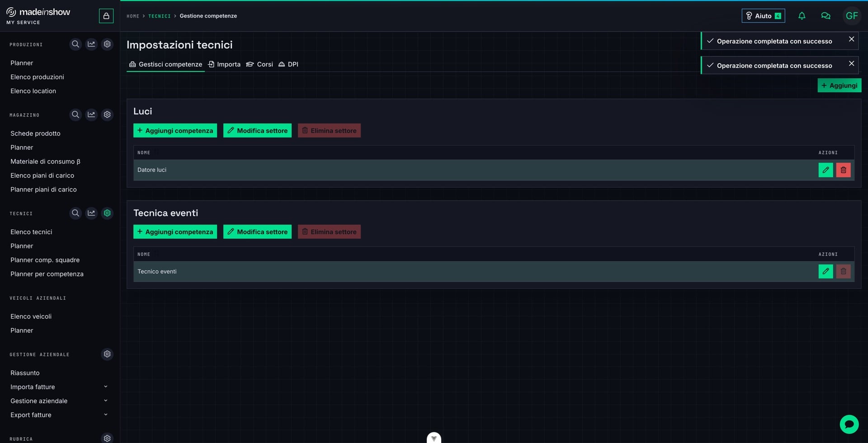
Task: Edit the Tecnico eventi competence
Action: tap(826, 271)
